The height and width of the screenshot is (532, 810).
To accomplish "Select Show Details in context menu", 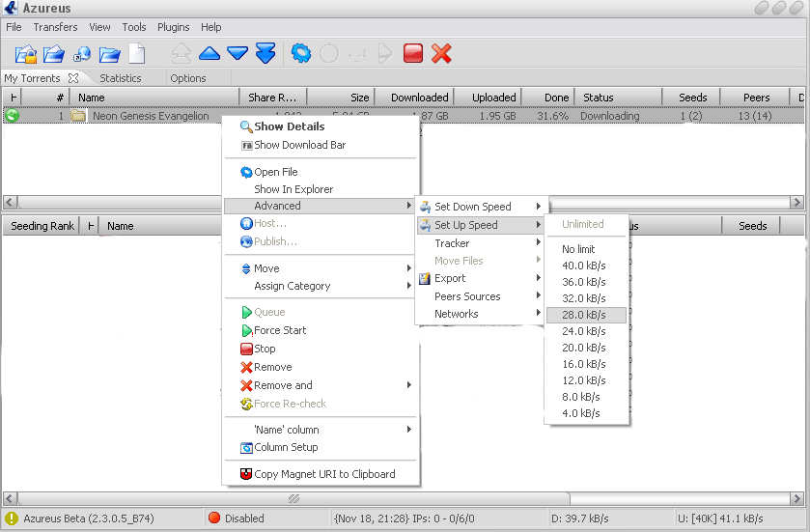I will [321, 126].
